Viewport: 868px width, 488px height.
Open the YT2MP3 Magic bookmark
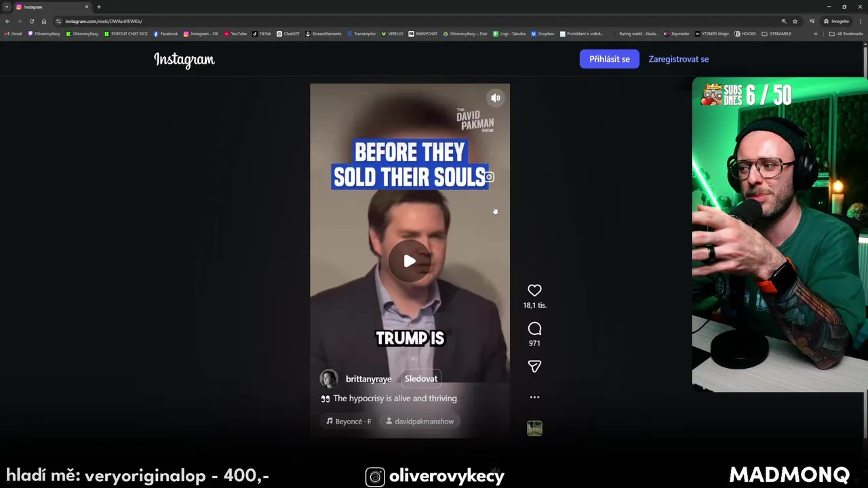(712, 34)
